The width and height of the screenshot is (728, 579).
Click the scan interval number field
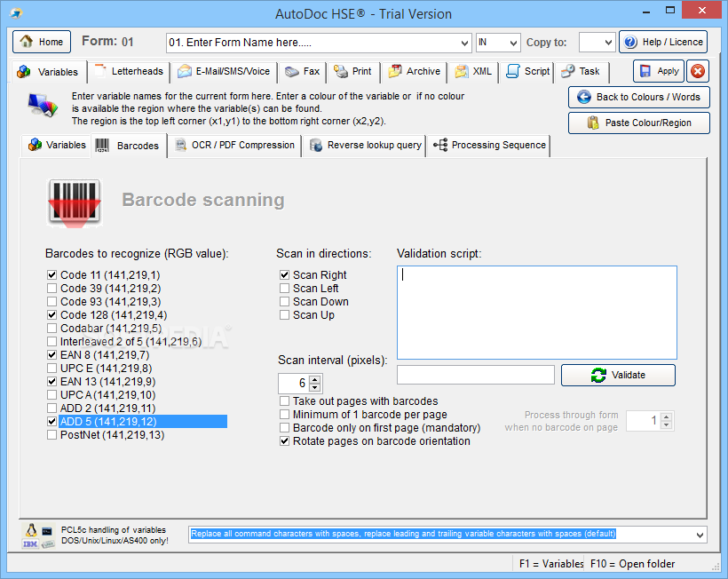tap(294, 384)
